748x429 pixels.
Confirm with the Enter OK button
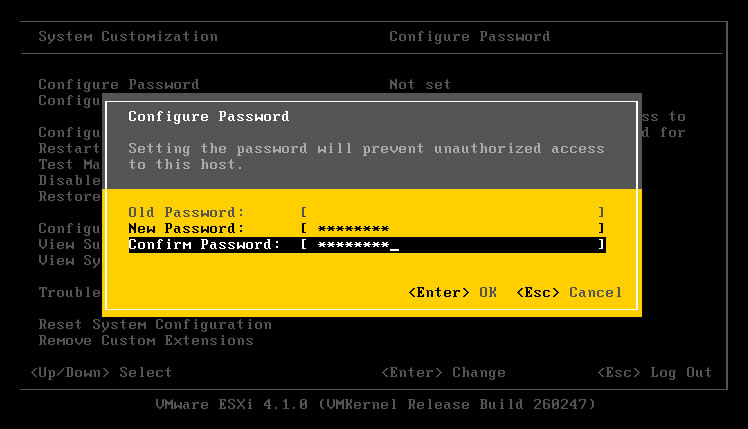point(452,292)
